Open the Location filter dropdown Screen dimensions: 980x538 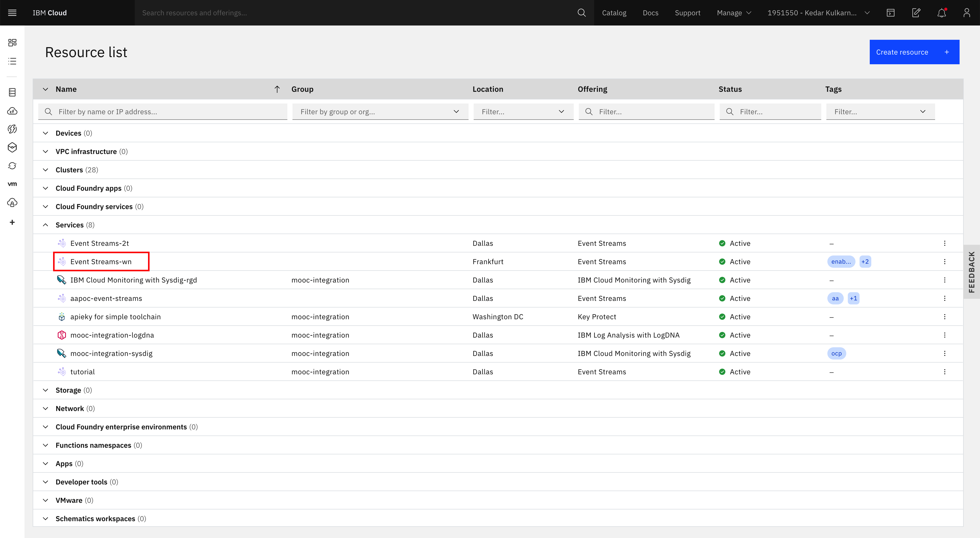(x=523, y=112)
